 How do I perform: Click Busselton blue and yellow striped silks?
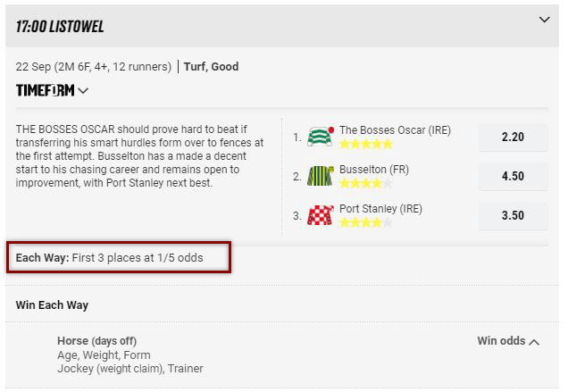[x=321, y=176]
